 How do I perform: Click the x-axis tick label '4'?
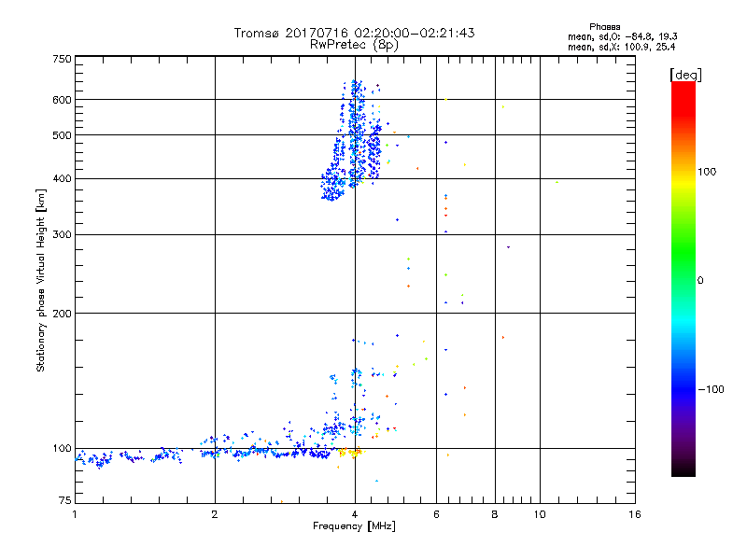(355, 514)
